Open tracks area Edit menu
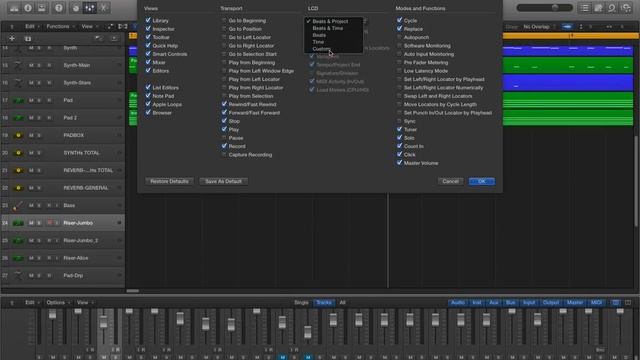The height and width of the screenshot is (360, 640). click(32, 27)
